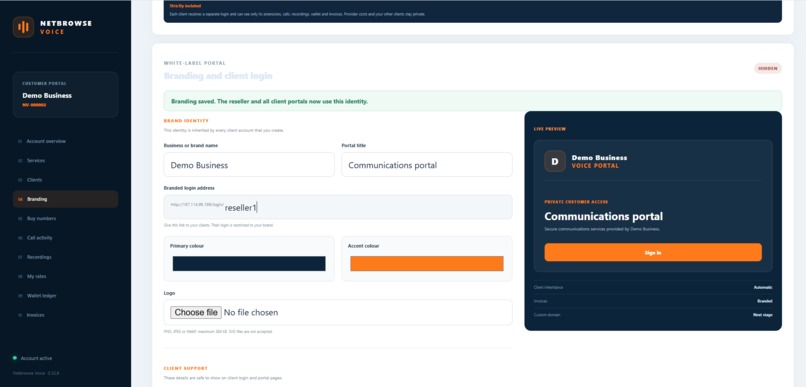This screenshot has height=387, width=806.
Task: Click the Choose file button for logo
Action: coord(196,312)
